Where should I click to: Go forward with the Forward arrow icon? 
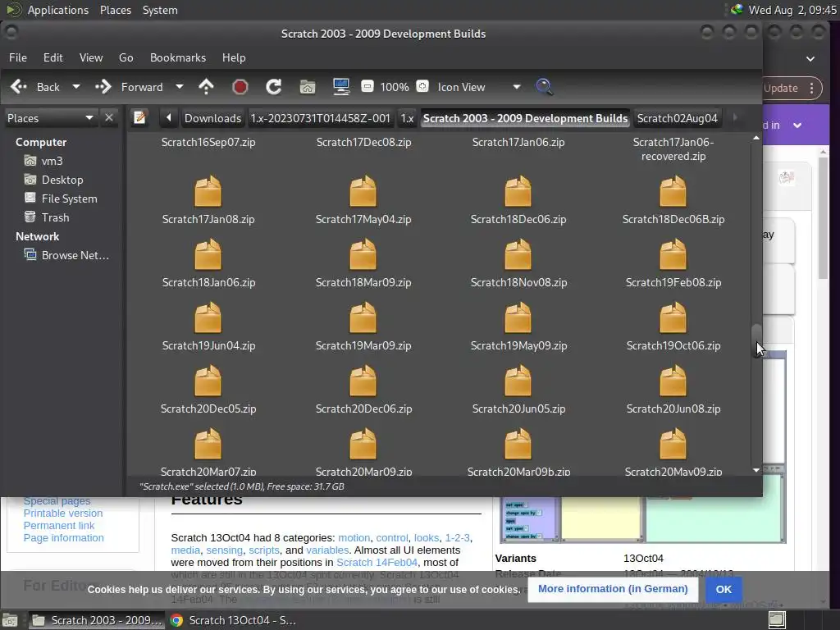[x=103, y=87]
